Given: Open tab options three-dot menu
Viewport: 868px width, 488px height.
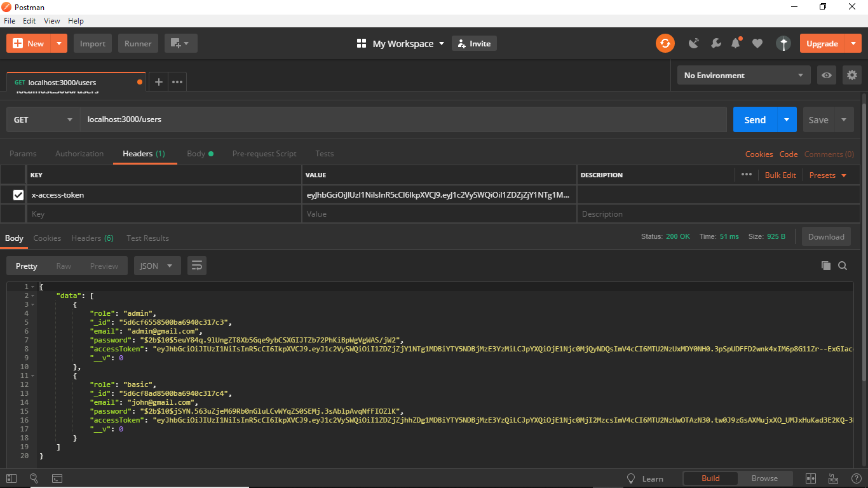Looking at the screenshot, I should (x=177, y=81).
